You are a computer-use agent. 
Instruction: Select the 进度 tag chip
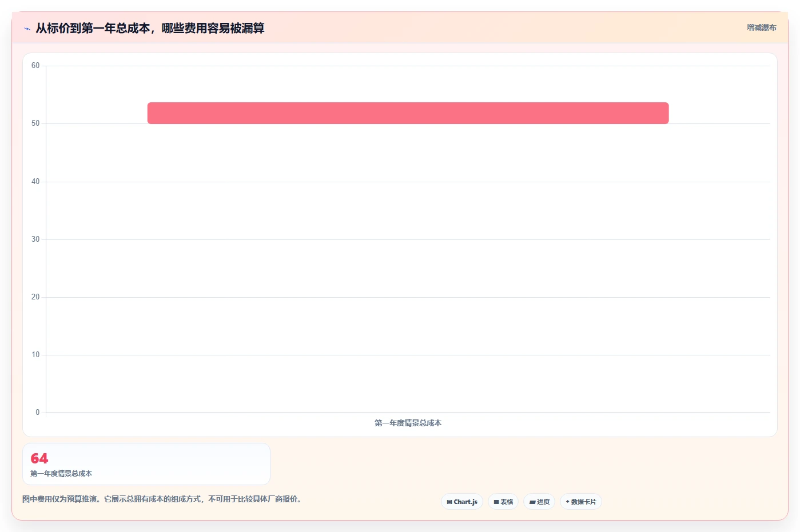[539, 502]
